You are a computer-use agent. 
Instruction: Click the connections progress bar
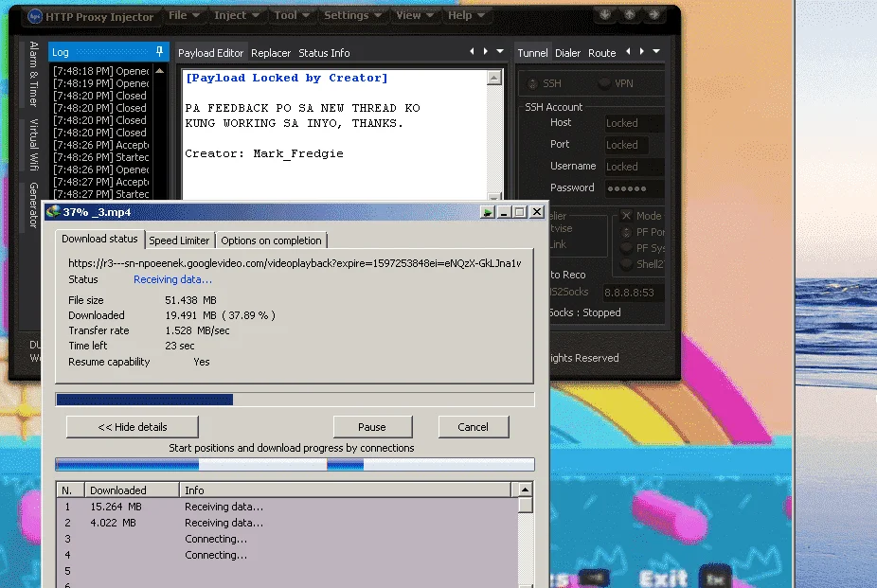[x=295, y=465]
